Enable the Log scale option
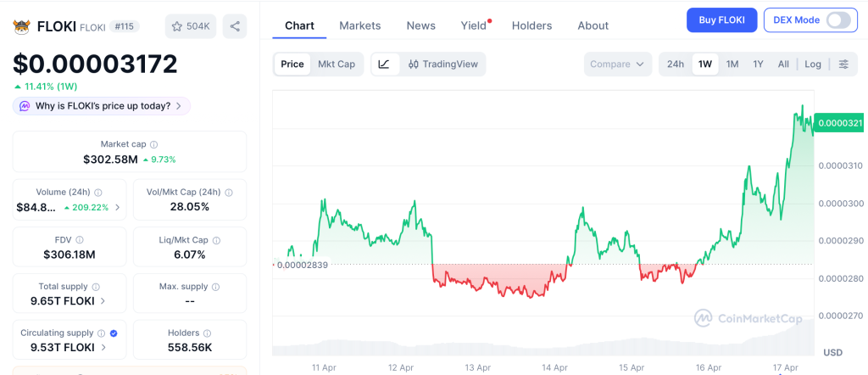The image size is (868, 375). pos(813,64)
